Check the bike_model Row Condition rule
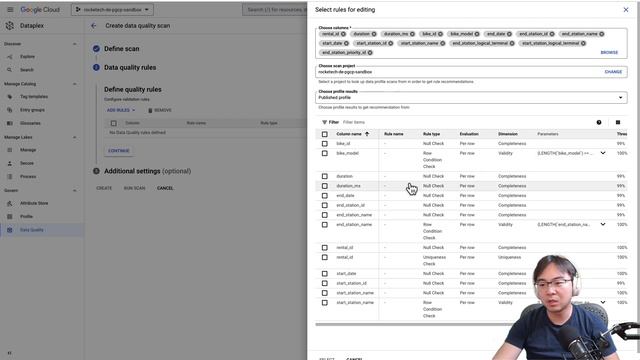Image resolution: width=640 pixels, height=360 pixels. coord(324,153)
